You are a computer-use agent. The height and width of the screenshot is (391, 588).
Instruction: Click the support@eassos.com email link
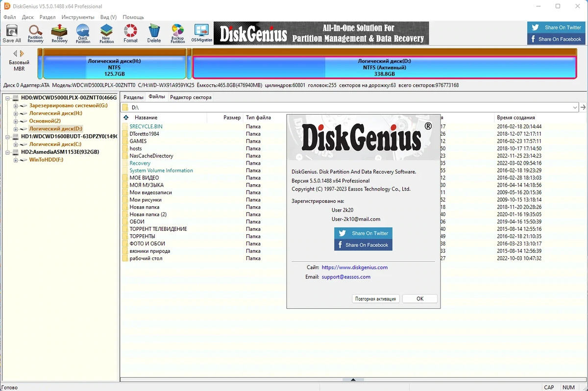(346, 277)
